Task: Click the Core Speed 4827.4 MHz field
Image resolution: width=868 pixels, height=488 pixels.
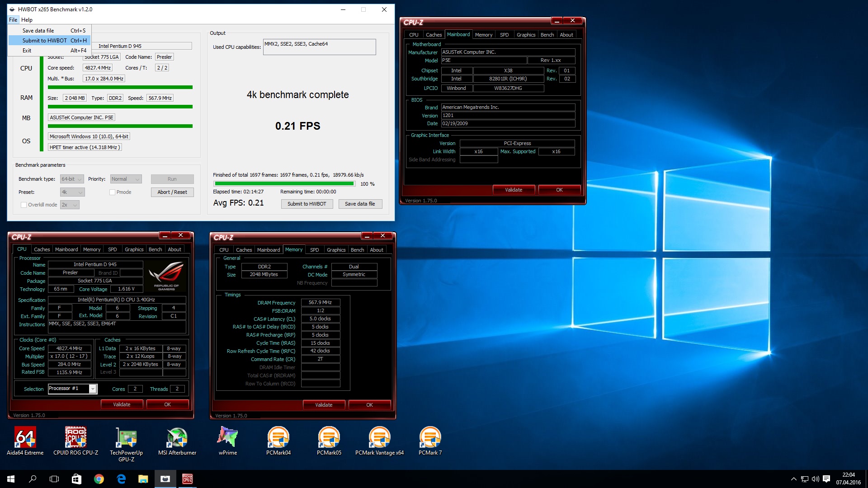Action: click(x=69, y=348)
